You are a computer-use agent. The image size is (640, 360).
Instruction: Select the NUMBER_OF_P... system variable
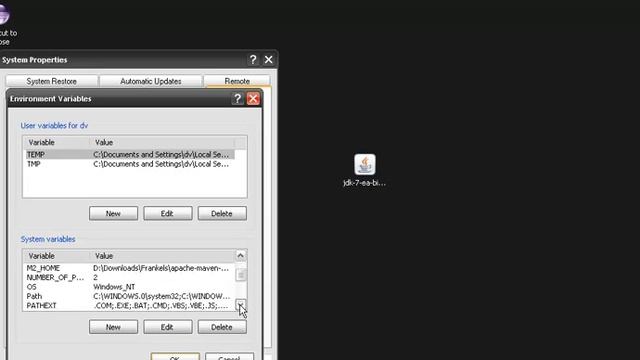[130, 278]
